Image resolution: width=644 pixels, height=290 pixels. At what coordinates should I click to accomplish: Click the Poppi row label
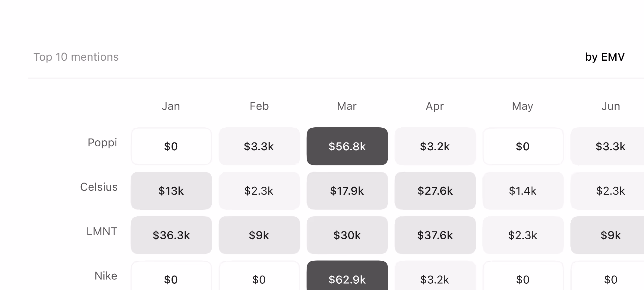tap(102, 142)
